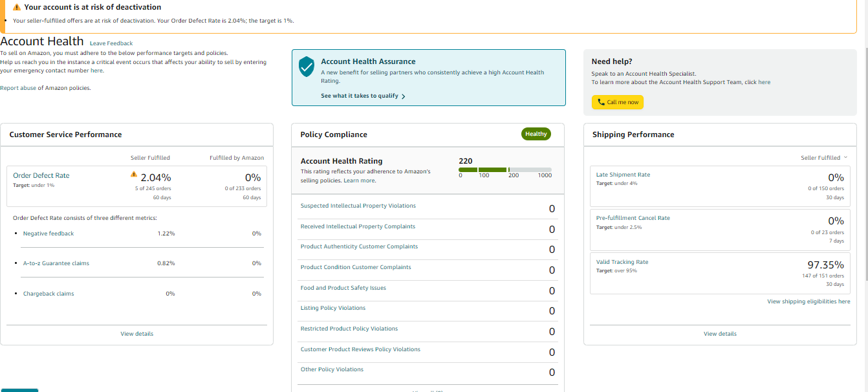Click the Policy Compliance panel heading

[x=334, y=135]
